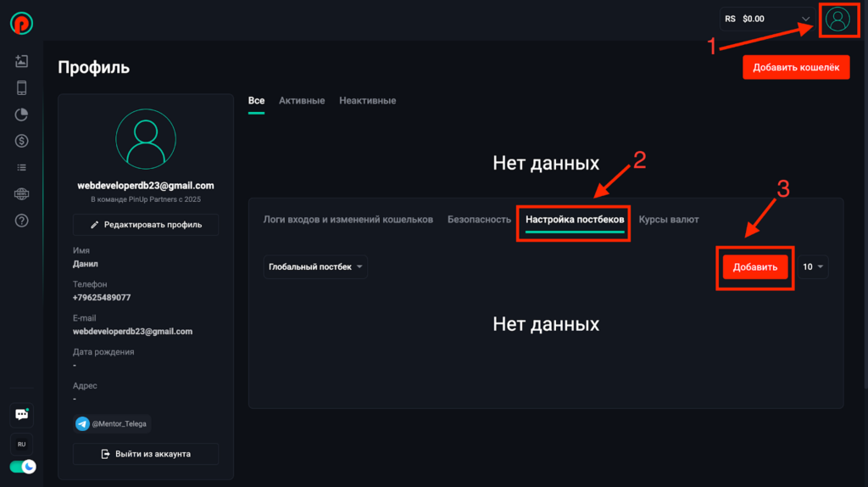868x487 pixels.
Task: Select the Неактивные wallets tab
Action: 368,101
